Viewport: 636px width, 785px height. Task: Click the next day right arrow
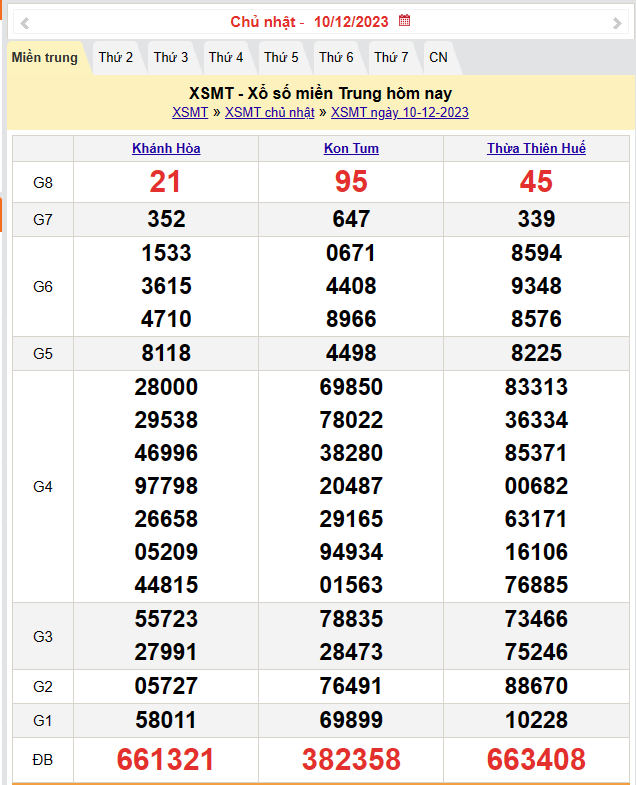click(616, 23)
